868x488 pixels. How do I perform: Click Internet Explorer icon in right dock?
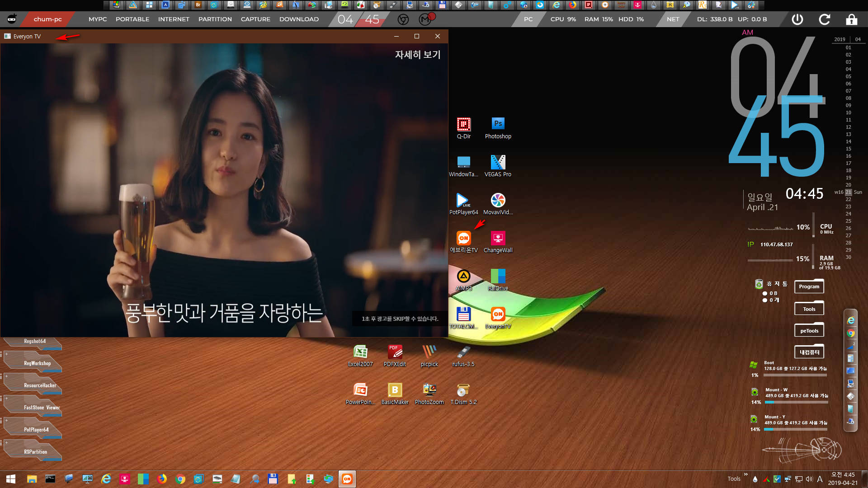click(850, 320)
